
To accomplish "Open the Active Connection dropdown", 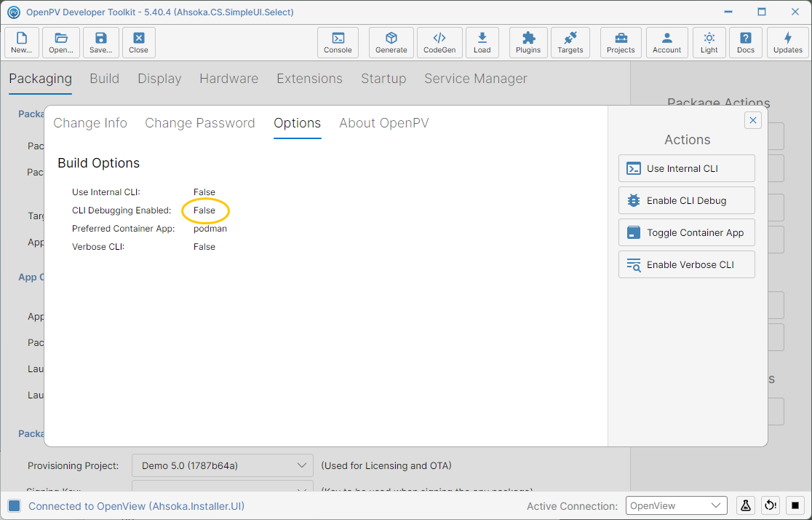I will 677,505.
